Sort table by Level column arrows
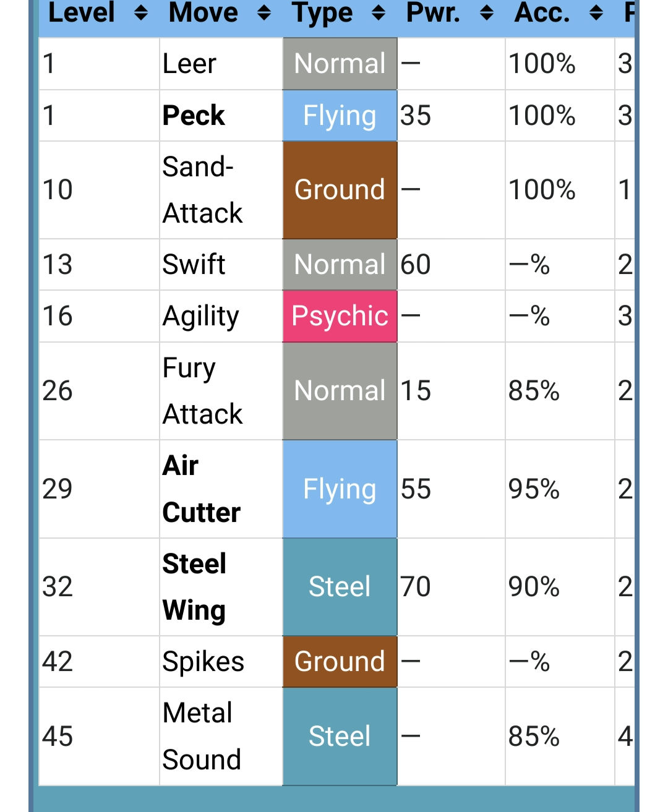The image size is (668, 812). tap(141, 13)
